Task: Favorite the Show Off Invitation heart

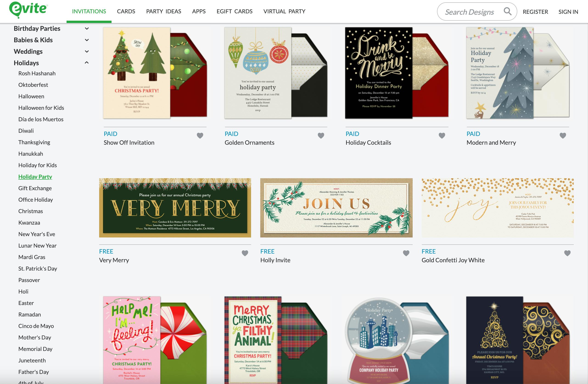Action: (x=200, y=136)
